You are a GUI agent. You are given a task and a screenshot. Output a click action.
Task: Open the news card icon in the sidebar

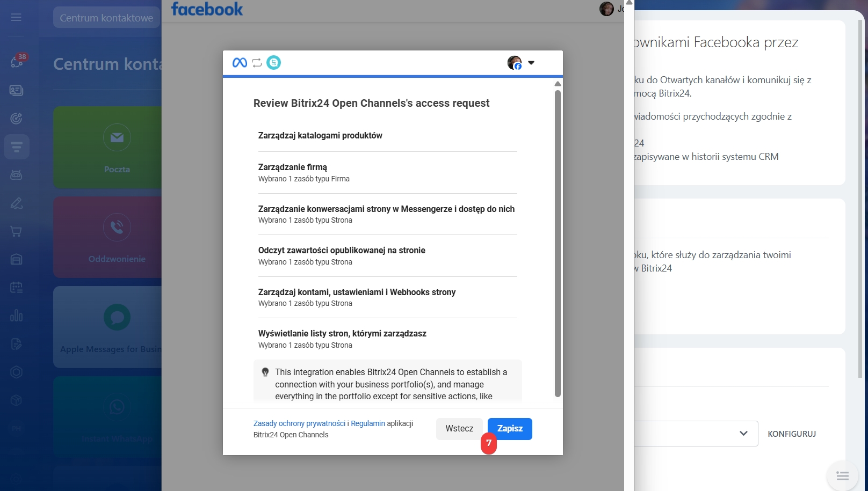click(x=16, y=90)
